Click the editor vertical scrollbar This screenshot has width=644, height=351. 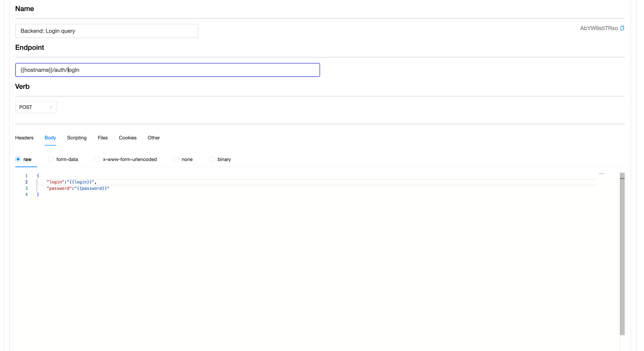pyautogui.click(x=622, y=252)
